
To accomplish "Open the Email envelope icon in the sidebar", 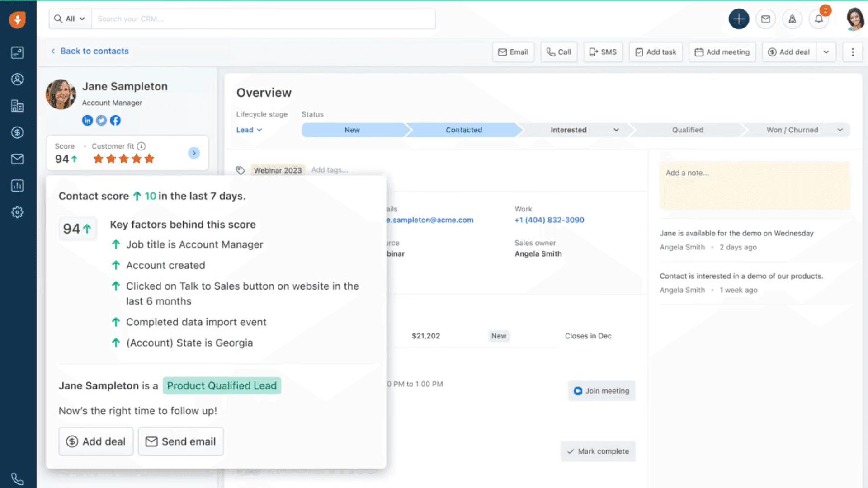I will coord(17,159).
